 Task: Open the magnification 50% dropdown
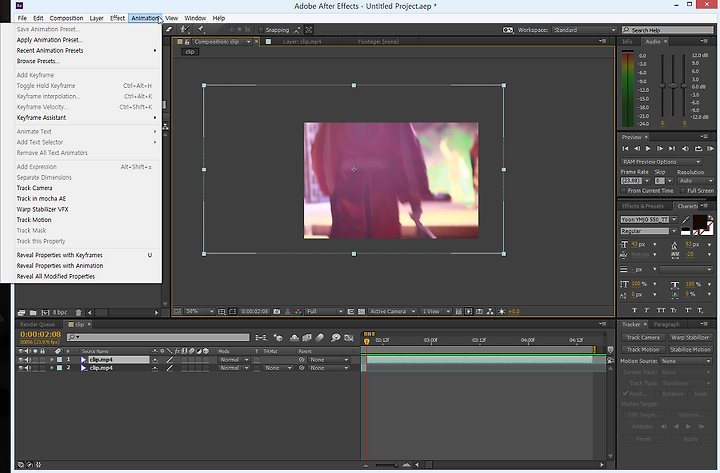tap(199, 311)
